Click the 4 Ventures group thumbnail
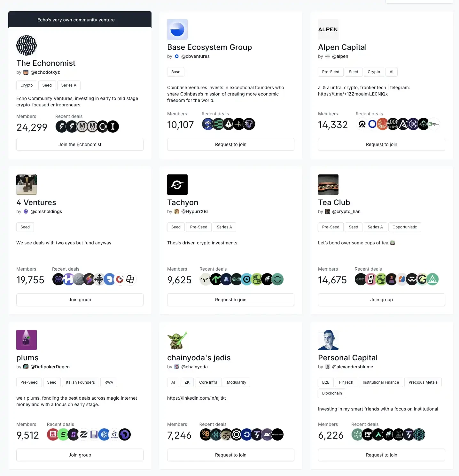Image resolution: width=459 pixels, height=476 pixels. 27,184
